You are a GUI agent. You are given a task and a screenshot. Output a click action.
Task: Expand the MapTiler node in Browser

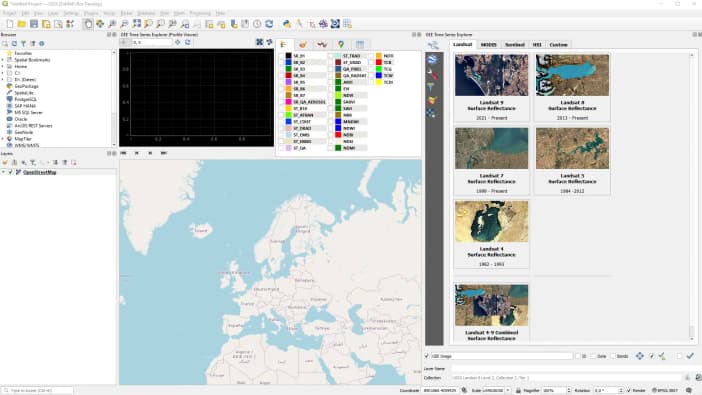[x=3, y=139]
